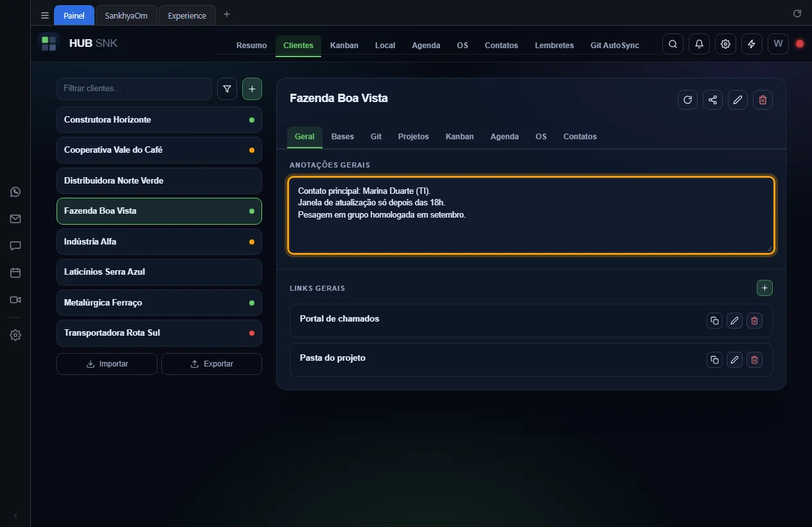Copy the Portal de chamados link
Screen dimensions: 812x527
tap(714, 320)
